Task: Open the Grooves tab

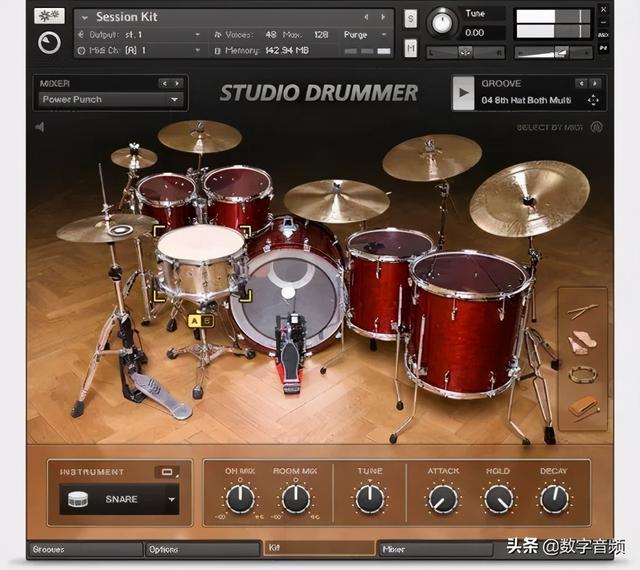Action: coord(85,550)
